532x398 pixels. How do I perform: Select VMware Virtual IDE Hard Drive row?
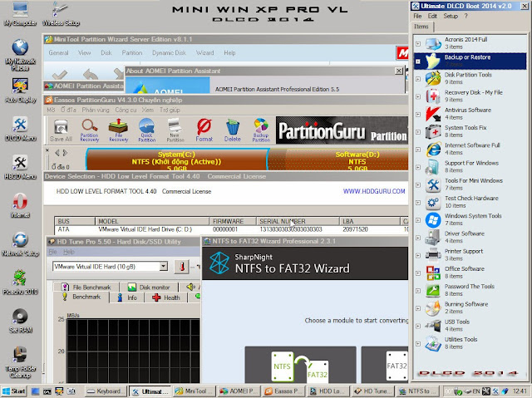click(231, 229)
